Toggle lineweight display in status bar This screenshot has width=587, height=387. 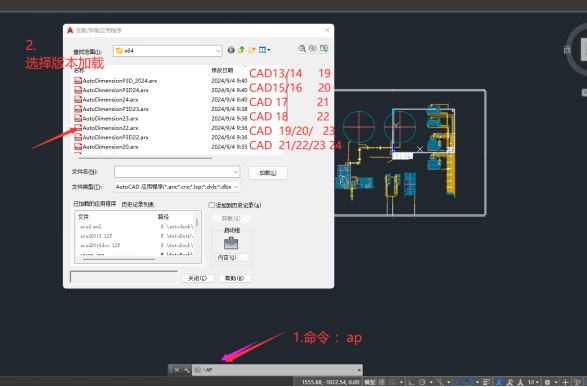click(x=486, y=382)
